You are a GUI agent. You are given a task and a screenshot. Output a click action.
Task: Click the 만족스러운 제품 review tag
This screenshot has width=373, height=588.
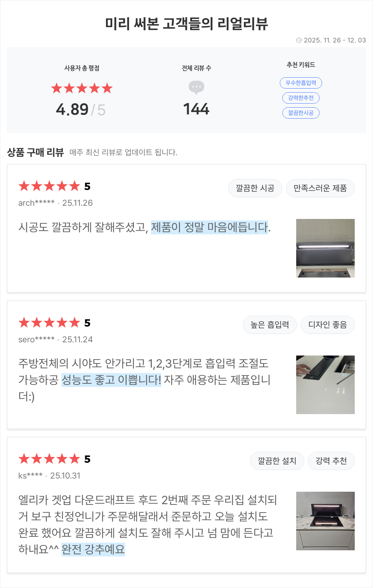tap(320, 188)
